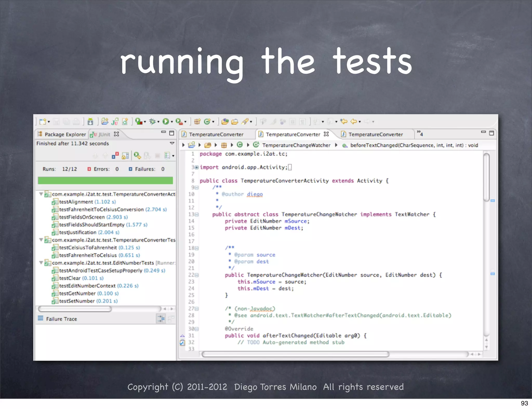Collapse the EditNumberTests tree node
Viewport: 532px width, 409px height.
click(x=41, y=263)
